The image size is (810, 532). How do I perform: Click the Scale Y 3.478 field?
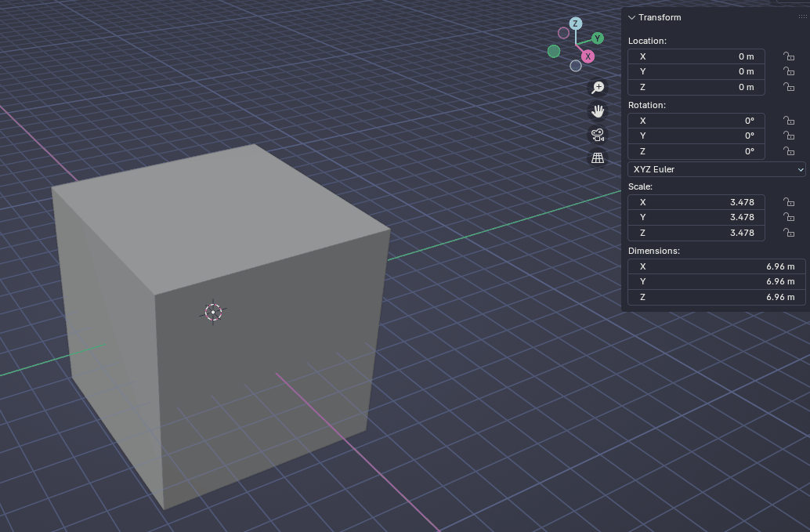[x=696, y=217]
